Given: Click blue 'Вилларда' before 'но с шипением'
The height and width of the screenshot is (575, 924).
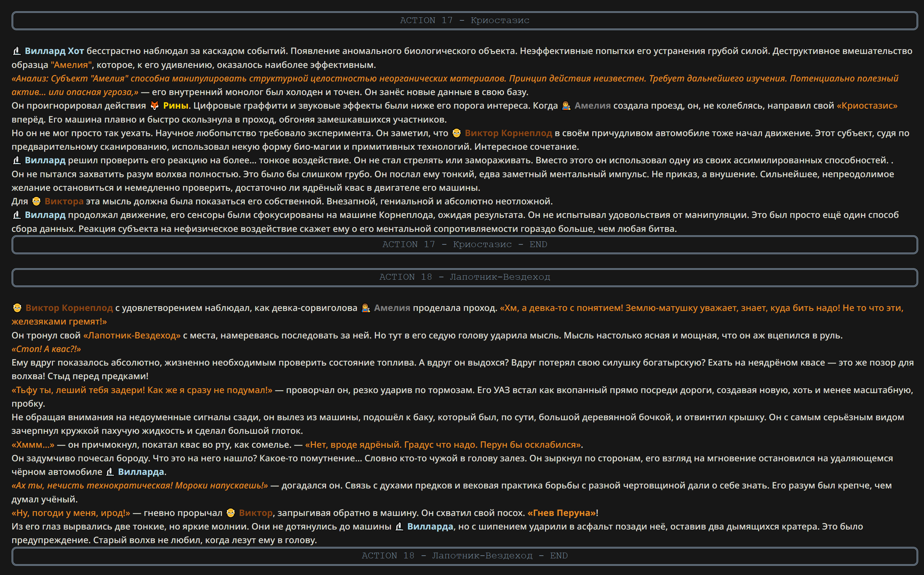Looking at the screenshot, I should [430, 526].
